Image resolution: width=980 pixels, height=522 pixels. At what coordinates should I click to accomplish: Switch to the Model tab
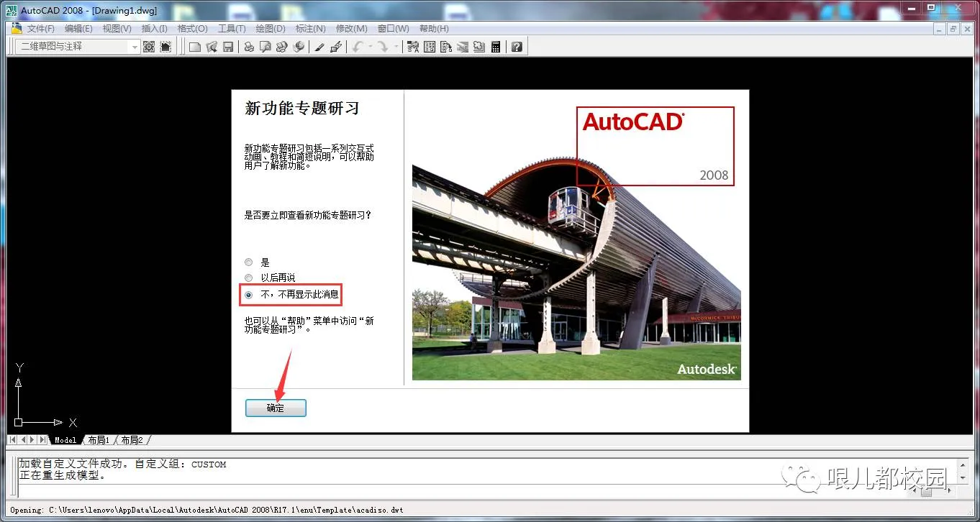(x=65, y=440)
